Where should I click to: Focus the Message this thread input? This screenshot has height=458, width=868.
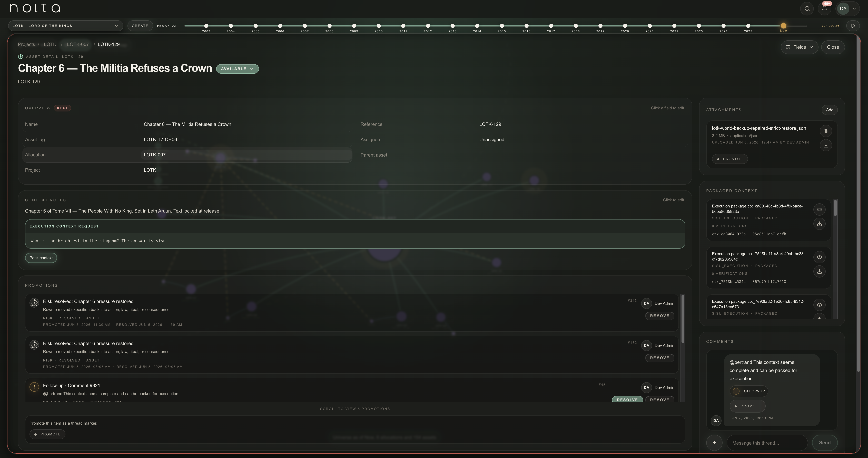coord(767,443)
